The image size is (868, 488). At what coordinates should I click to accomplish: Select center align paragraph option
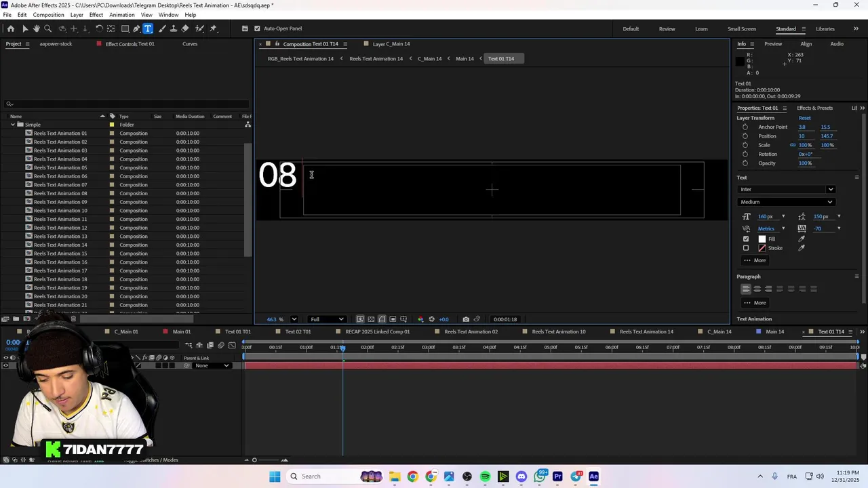pos(757,289)
